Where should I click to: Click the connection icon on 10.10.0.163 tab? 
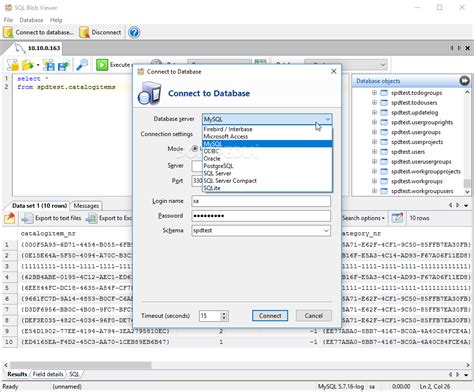click(x=20, y=48)
